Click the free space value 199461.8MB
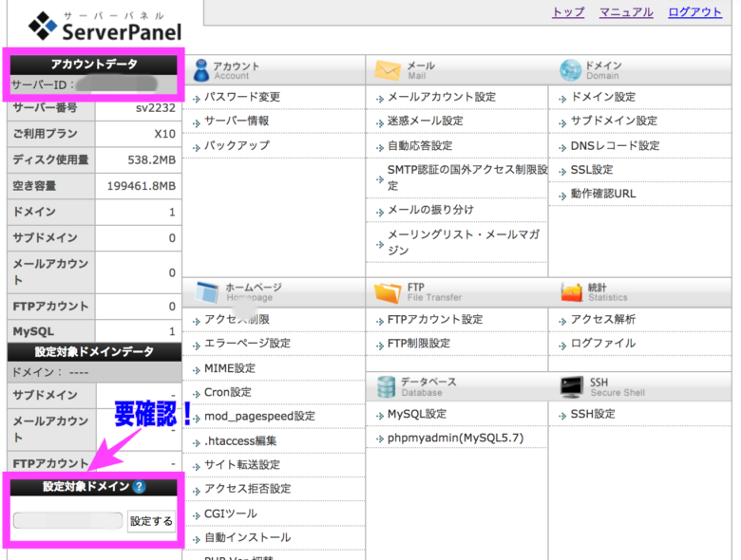The width and height of the screenshot is (741, 560). click(x=141, y=186)
